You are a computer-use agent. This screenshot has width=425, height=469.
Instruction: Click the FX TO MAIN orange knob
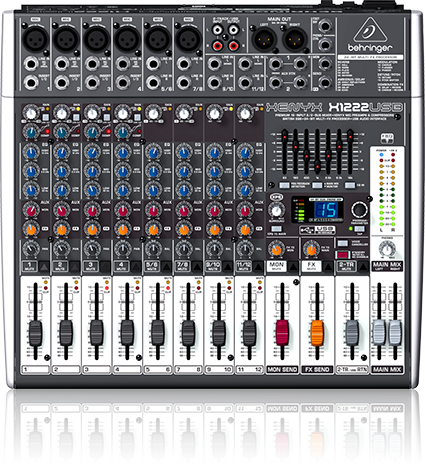[x=311, y=249]
